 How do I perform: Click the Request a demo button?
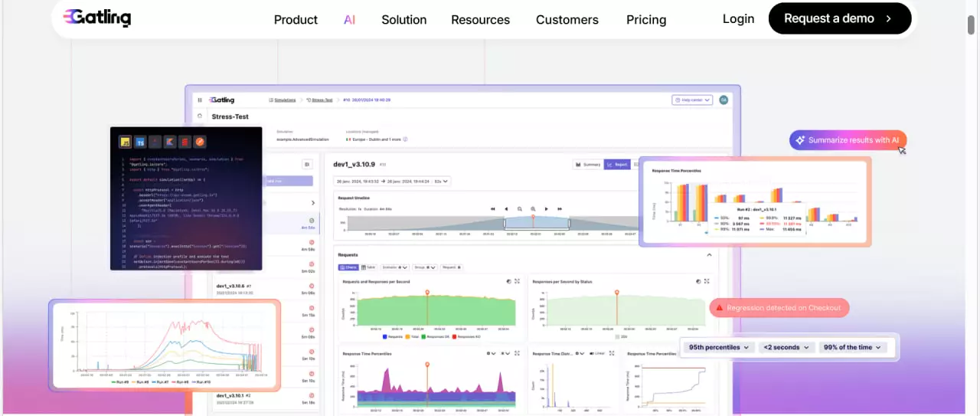(840, 18)
